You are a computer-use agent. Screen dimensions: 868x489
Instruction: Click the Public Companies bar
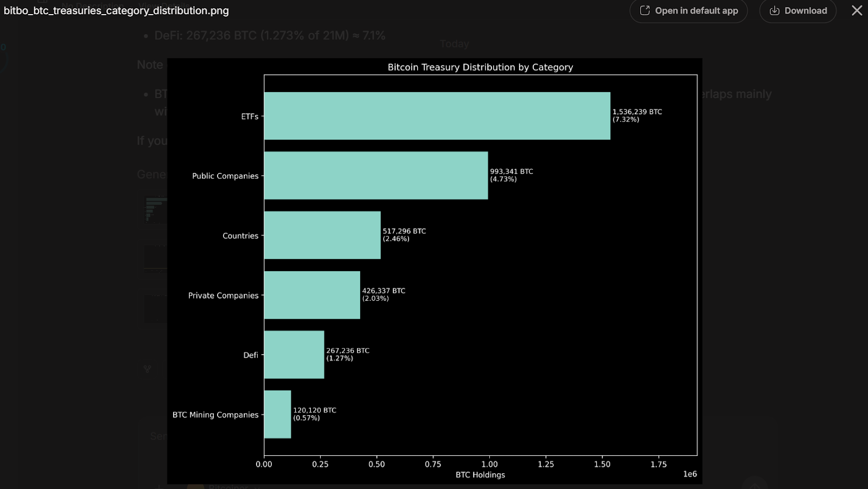tap(375, 176)
